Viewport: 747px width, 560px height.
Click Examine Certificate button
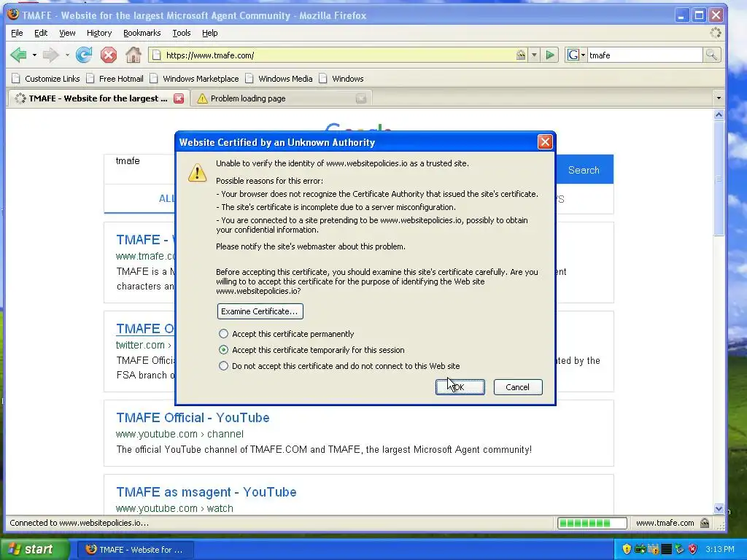coord(260,311)
